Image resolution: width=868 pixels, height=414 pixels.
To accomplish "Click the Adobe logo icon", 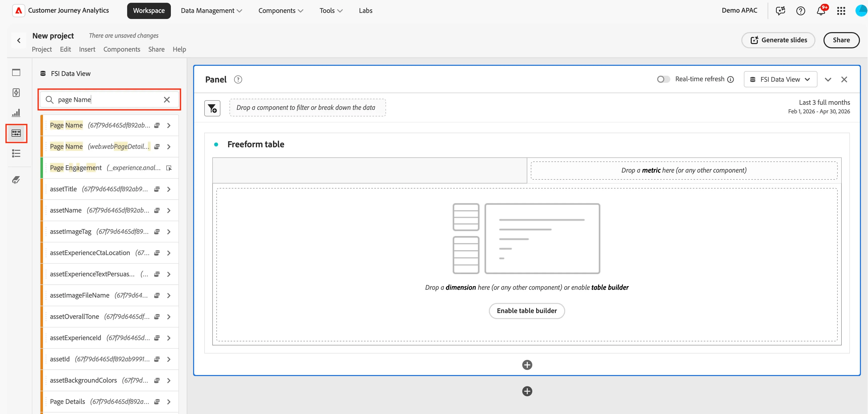I will (19, 10).
